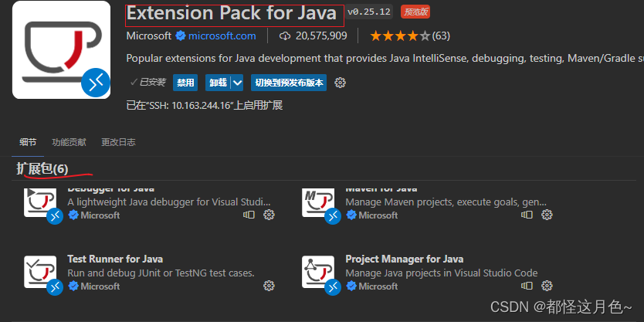Click the Extension Pack for Java logo
Image resolution: width=644 pixels, height=322 pixels.
coord(61,49)
